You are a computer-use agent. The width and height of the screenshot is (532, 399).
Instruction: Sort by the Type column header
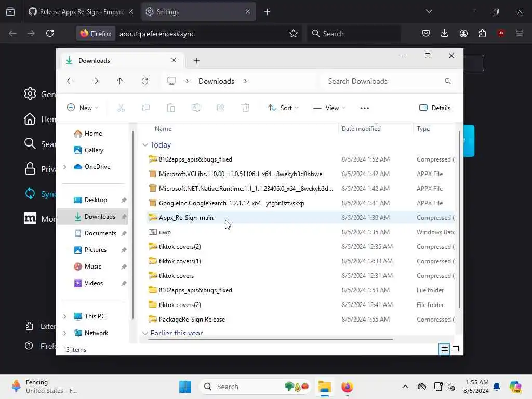coord(423,129)
